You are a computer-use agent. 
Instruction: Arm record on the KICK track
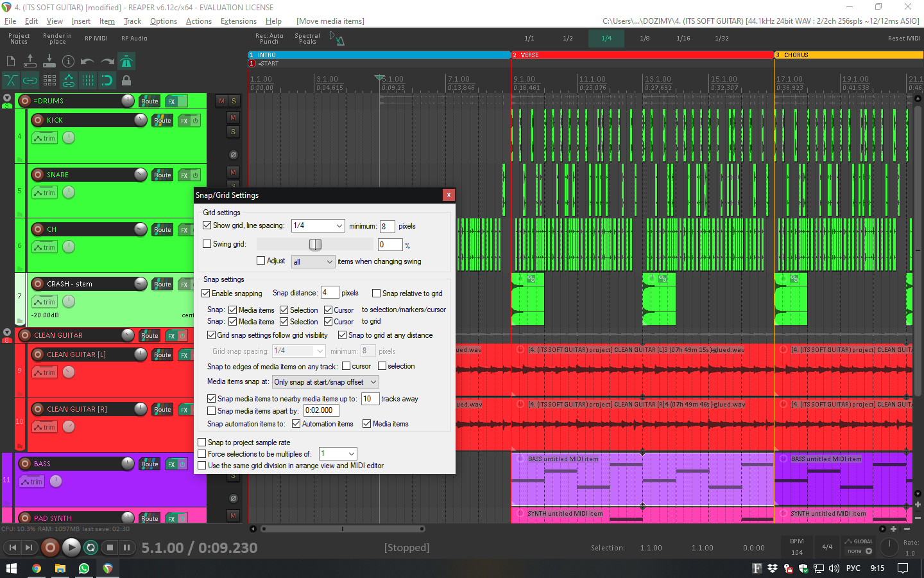tap(38, 120)
